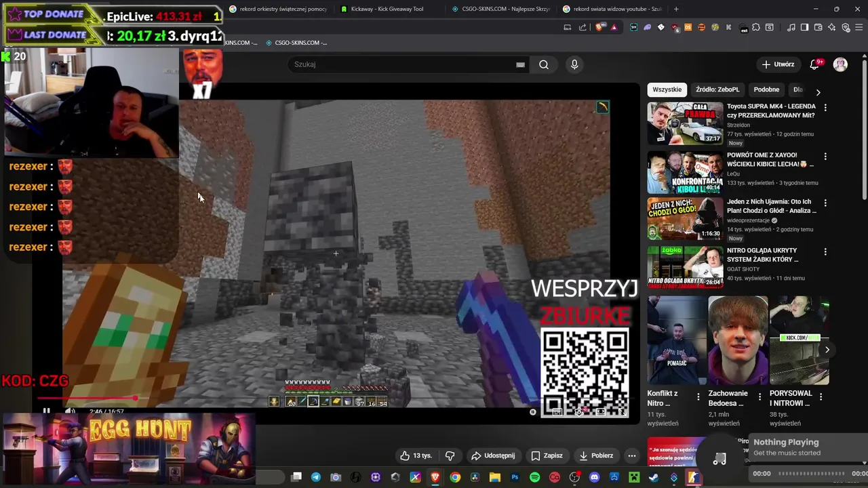This screenshot has height=488, width=868.
Task: Click the Pobierz download button
Action: tap(596, 455)
